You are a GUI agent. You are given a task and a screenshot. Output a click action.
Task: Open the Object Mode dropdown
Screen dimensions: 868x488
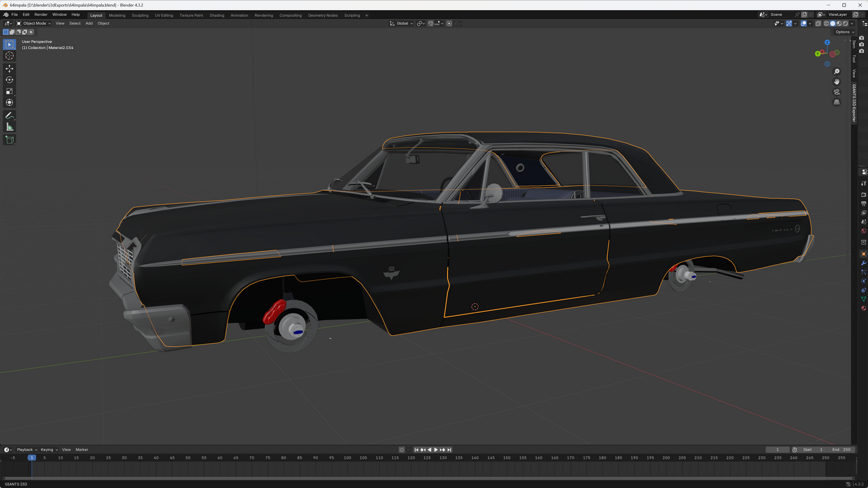tap(34, 23)
